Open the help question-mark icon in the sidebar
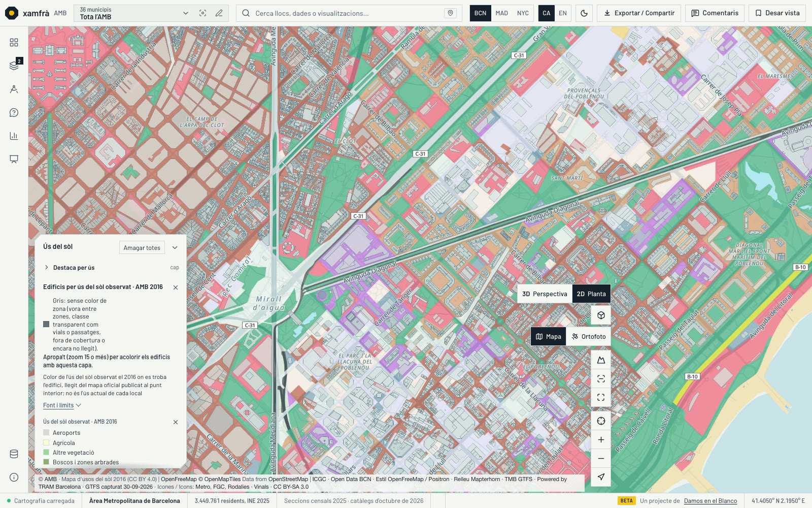This screenshot has height=508, width=812. coord(14,112)
